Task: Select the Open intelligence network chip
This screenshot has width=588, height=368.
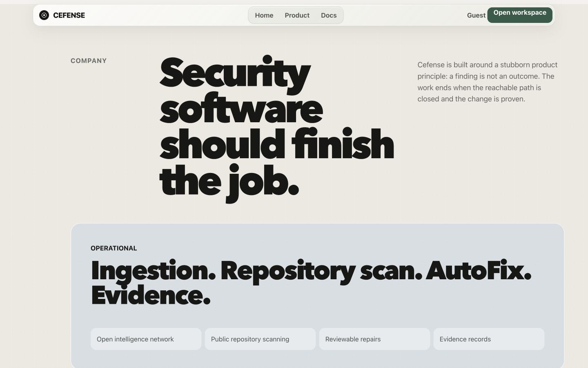Action: 146,339
